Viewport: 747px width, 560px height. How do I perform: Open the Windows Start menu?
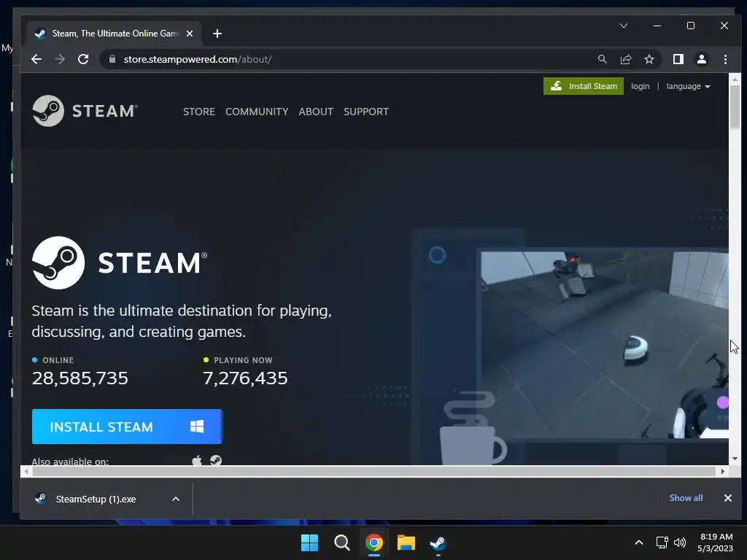[x=309, y=542]
